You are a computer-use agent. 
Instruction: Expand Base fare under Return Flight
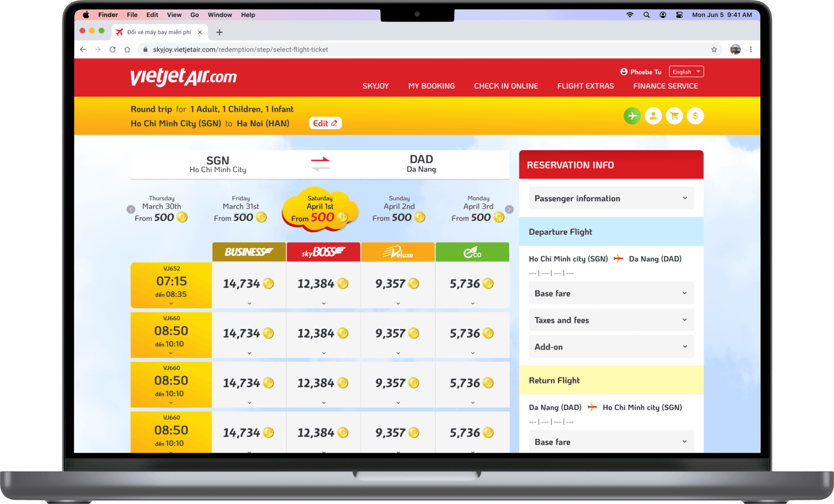[611, 442]
